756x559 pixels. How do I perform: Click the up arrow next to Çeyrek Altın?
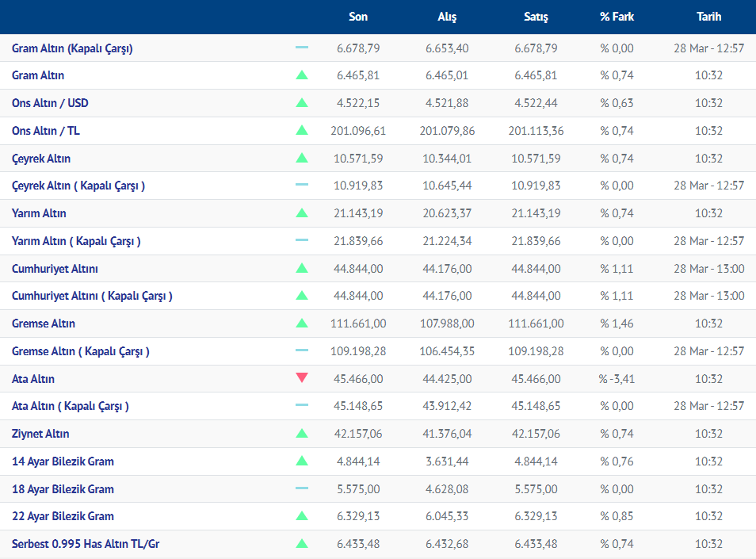[x=302, y=158]
